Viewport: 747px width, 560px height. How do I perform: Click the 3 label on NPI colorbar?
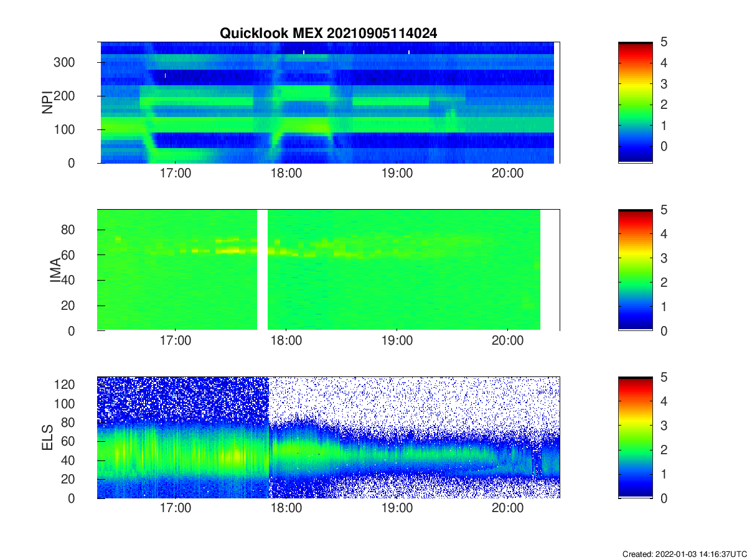[x=664, y=83]
